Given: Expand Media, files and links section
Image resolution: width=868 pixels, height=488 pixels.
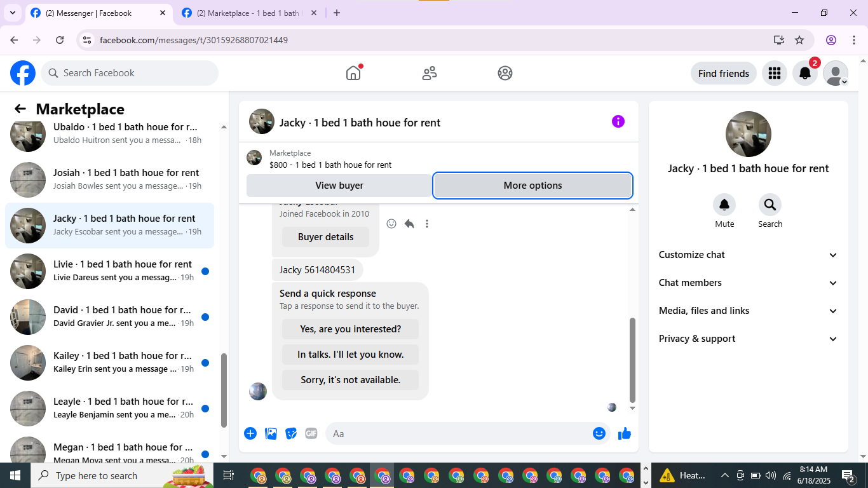Looking at the screenshot, I should 749,311.
